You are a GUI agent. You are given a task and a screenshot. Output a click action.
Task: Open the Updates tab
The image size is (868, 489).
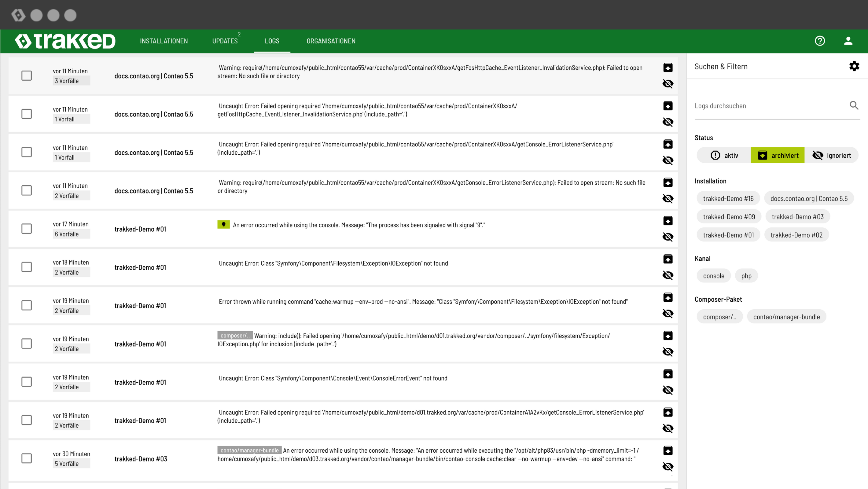(x=225, y=41)
